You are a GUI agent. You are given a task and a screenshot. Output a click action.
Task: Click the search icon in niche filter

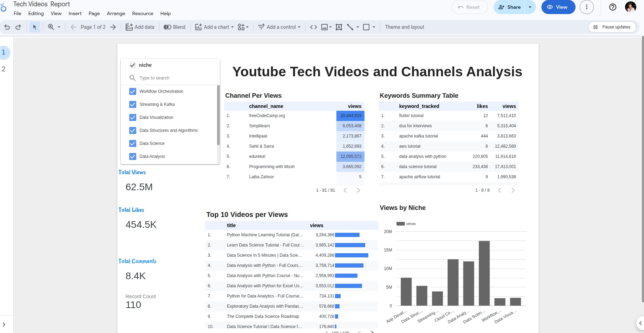click(132, 78)
